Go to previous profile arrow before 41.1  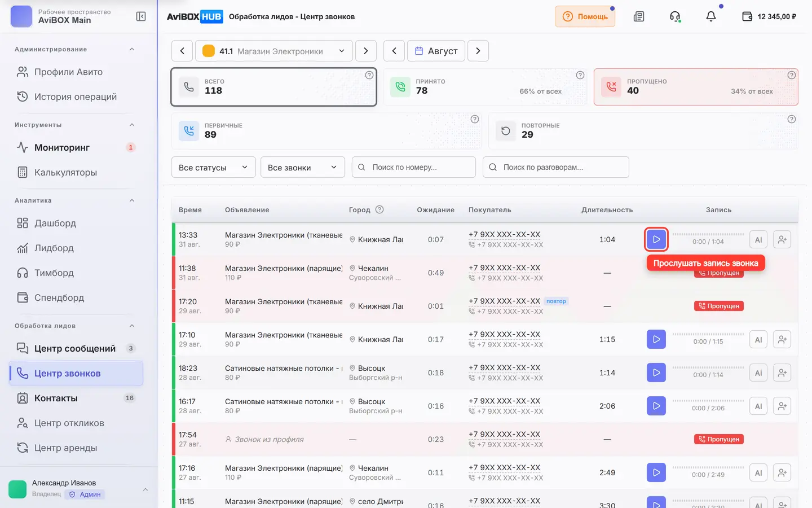click(182, 51)
